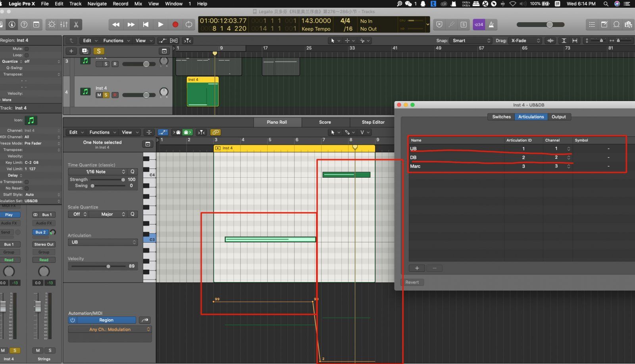
Task: Toggle Flex icon in Tracks area menu bar
Action: click(174, 40)
